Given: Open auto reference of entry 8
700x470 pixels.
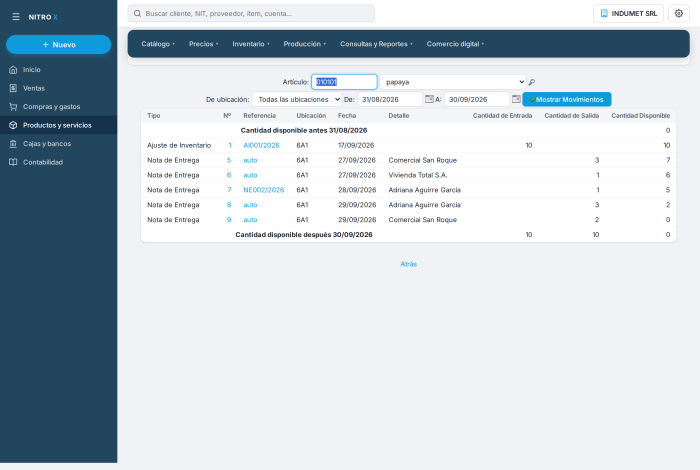Looking at the screenshot, I should click(x=250, y=205).
